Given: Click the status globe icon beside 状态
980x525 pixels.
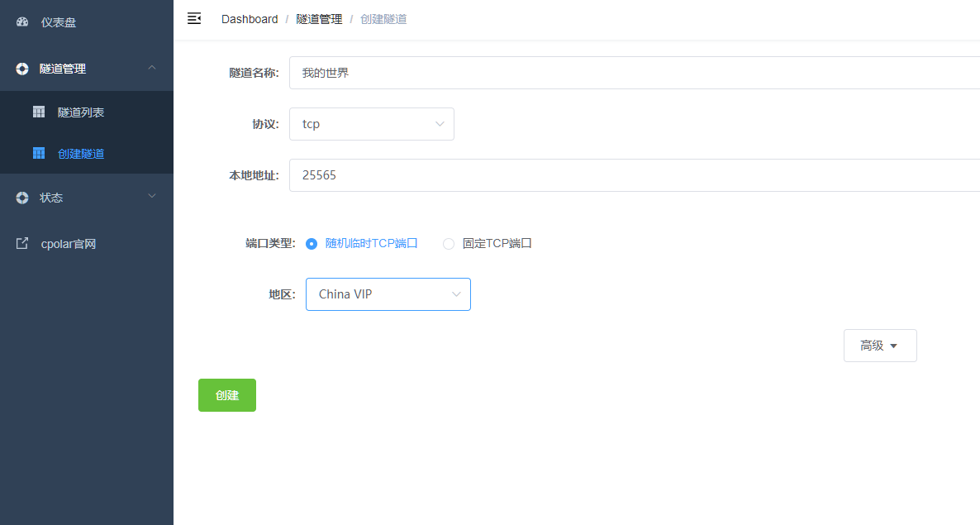Looking at the screenshot, I should pos(21,198).
